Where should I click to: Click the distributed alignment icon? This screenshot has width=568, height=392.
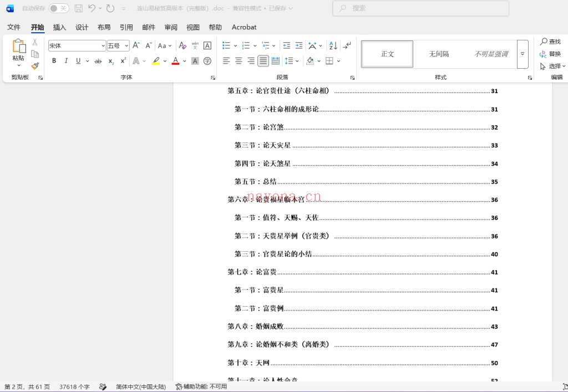276,61
